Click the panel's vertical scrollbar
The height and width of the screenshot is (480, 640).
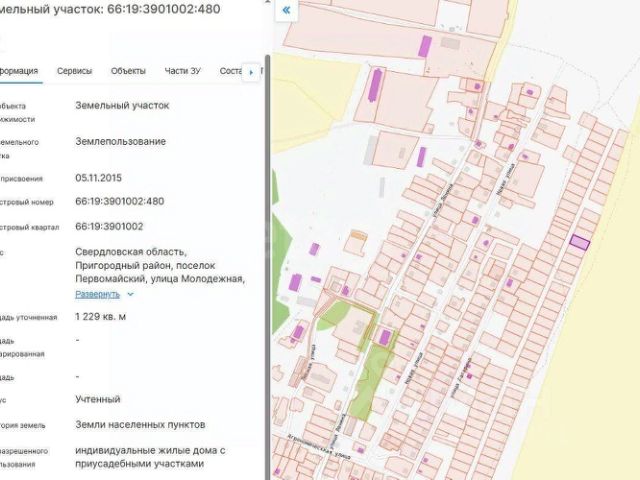pyautogui.click(x=268, y=265)
